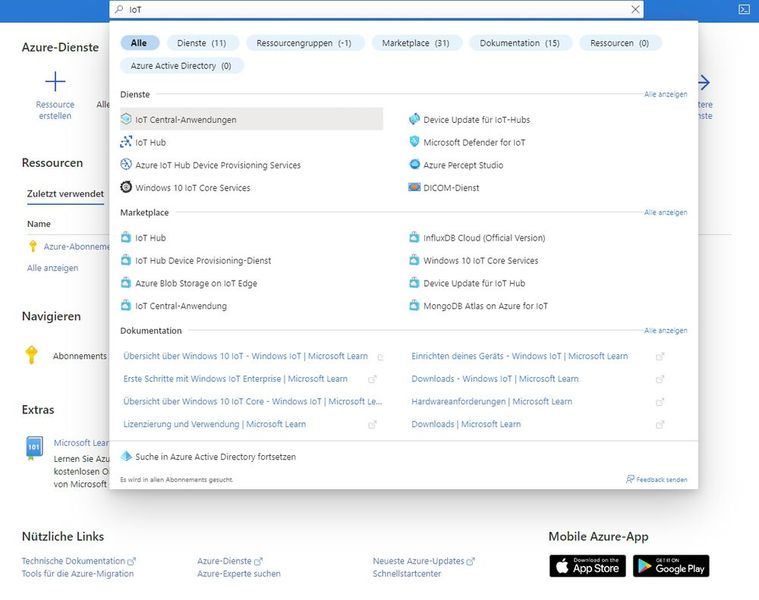This screenshot has width=759, height=600.
Task: Select IoT Hub Marketplace bag icon
Action: click(126, 237)
